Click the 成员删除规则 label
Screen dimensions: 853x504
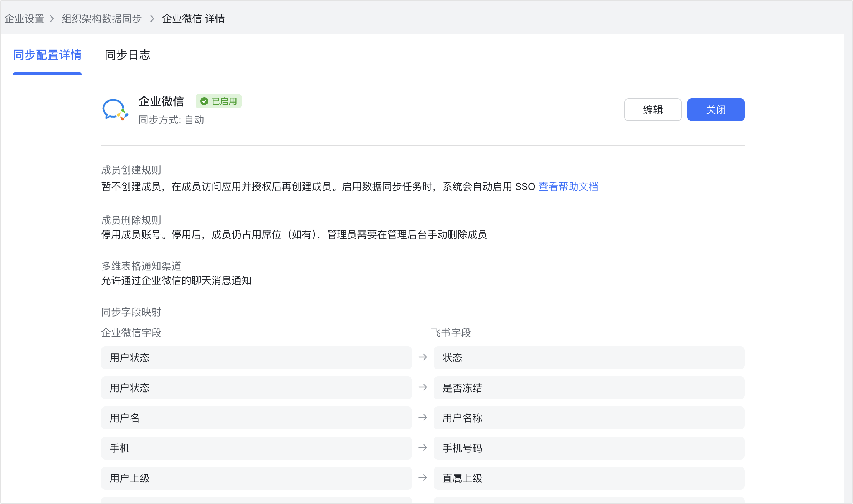coord(131,220)
